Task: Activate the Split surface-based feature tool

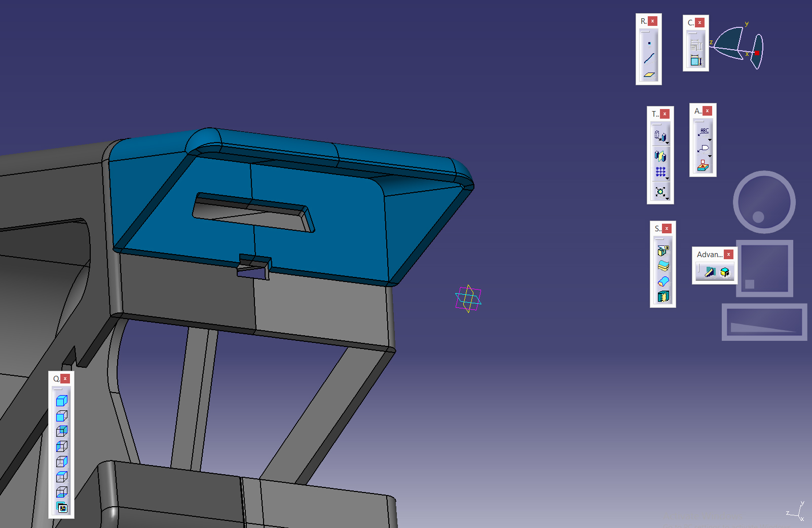Action: coord(663,251)
